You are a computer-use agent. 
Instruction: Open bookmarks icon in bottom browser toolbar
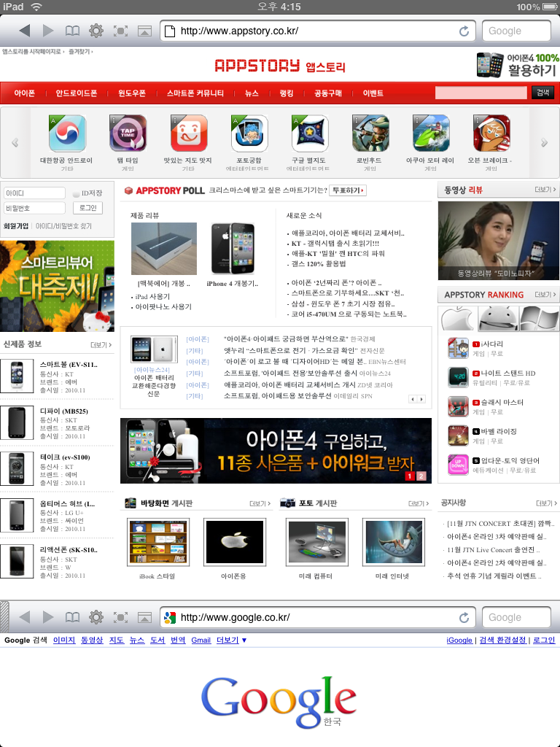click(72, 617)
